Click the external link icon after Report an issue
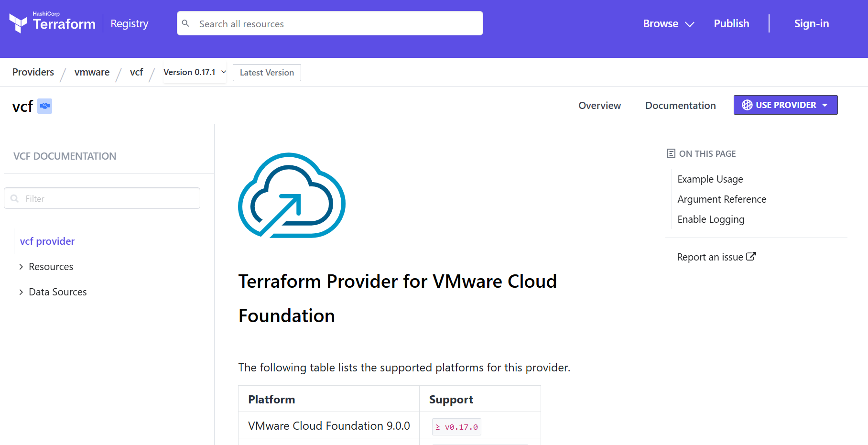 [x=751, y=257]
